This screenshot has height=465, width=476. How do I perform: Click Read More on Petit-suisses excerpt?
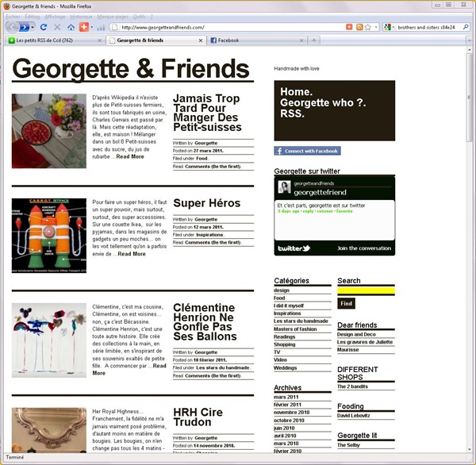point(130,157)
